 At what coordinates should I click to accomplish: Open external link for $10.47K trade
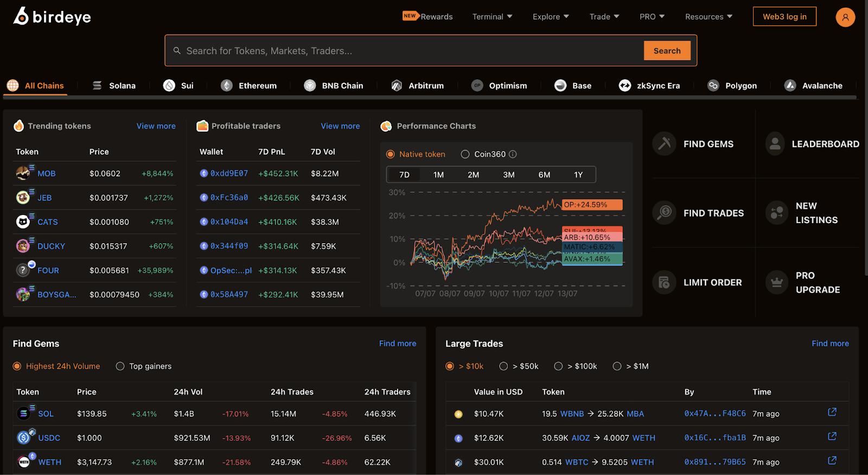(x=832, y=412)
